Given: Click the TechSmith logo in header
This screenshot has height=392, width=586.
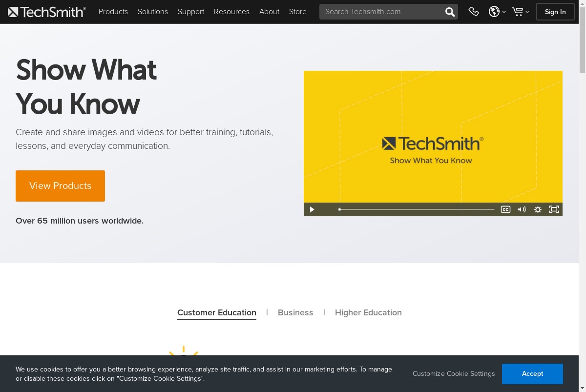Looking at the screenshot, I should pyautogui.click(x=46, y=12).
